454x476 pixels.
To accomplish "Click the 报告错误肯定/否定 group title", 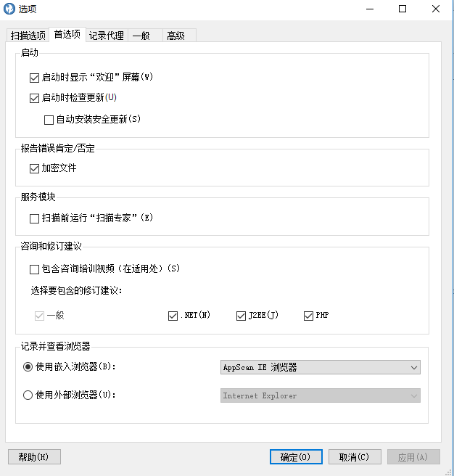I will [x=58, y=149].
